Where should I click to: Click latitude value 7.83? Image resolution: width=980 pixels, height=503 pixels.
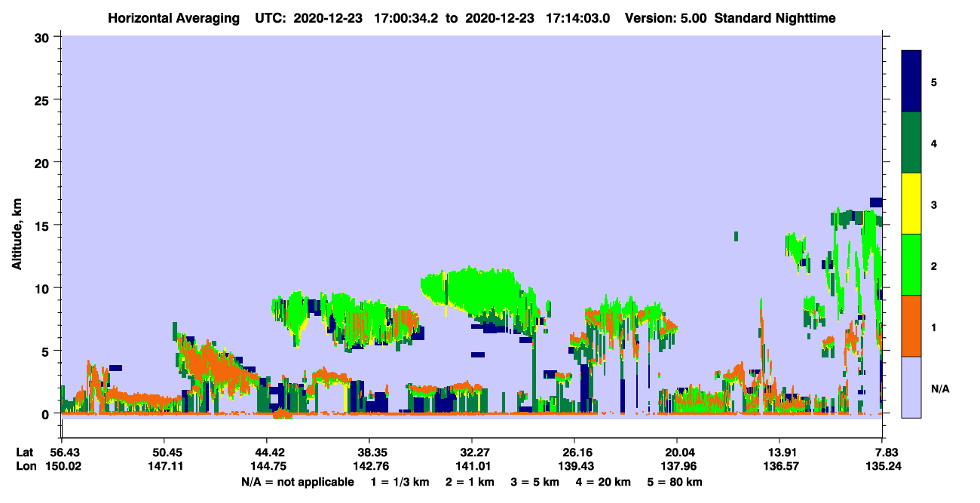[x=888, y=452]
